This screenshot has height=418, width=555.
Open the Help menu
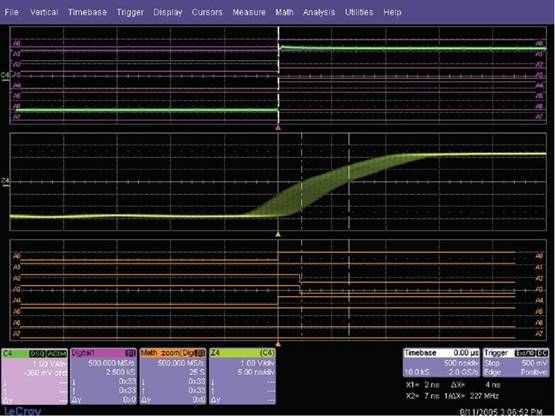click(392, 12)
